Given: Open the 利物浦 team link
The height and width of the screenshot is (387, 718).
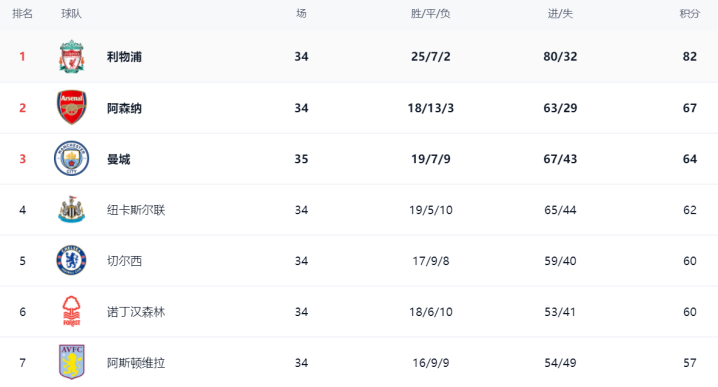Looking at the screenshot, I should pos(124,57).
